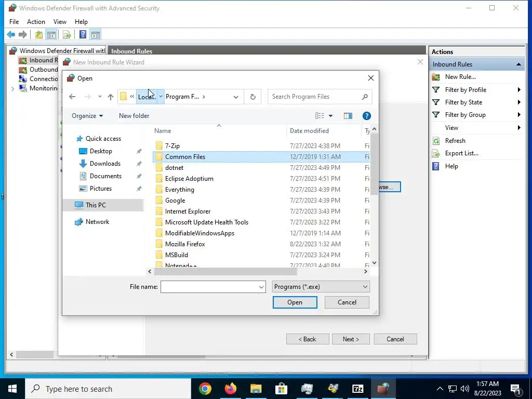Click the up-folder arrow in Open dialog
This screenshot has height=399, width=532.
111,97
